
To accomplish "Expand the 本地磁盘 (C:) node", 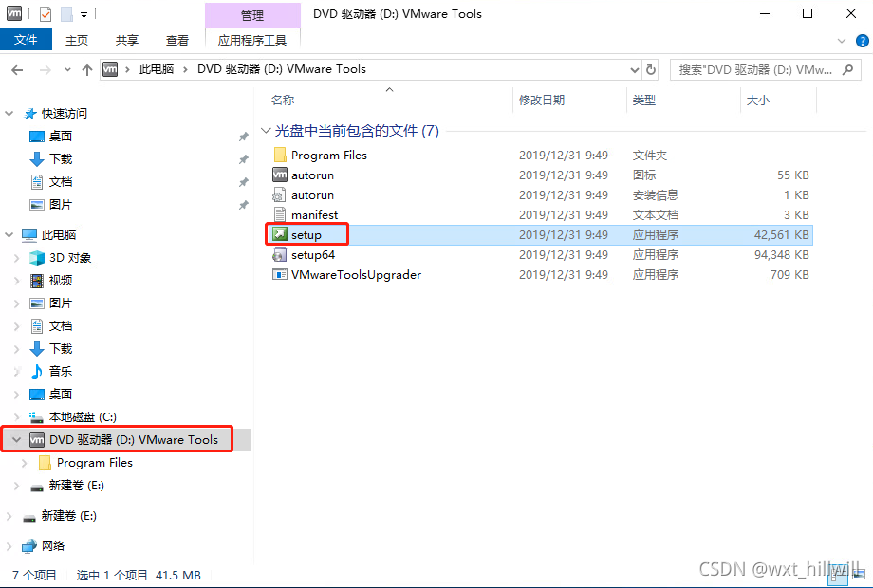I will [x=17, y=416].
